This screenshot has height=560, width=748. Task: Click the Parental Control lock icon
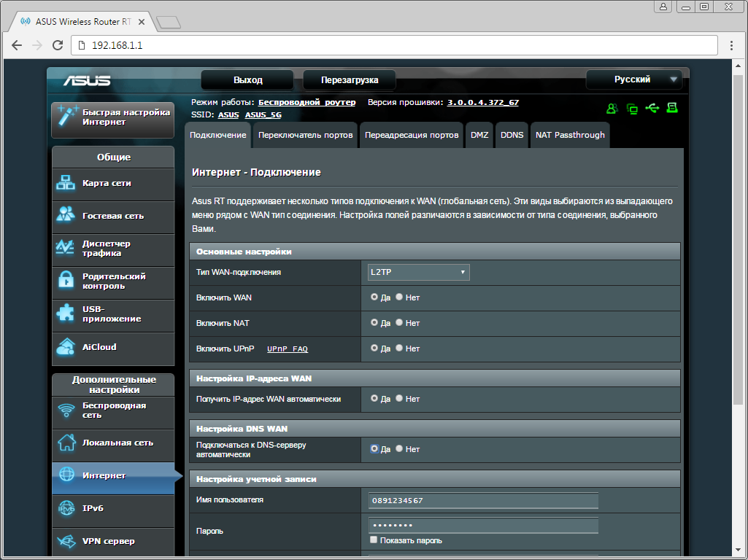pos(66,280)
